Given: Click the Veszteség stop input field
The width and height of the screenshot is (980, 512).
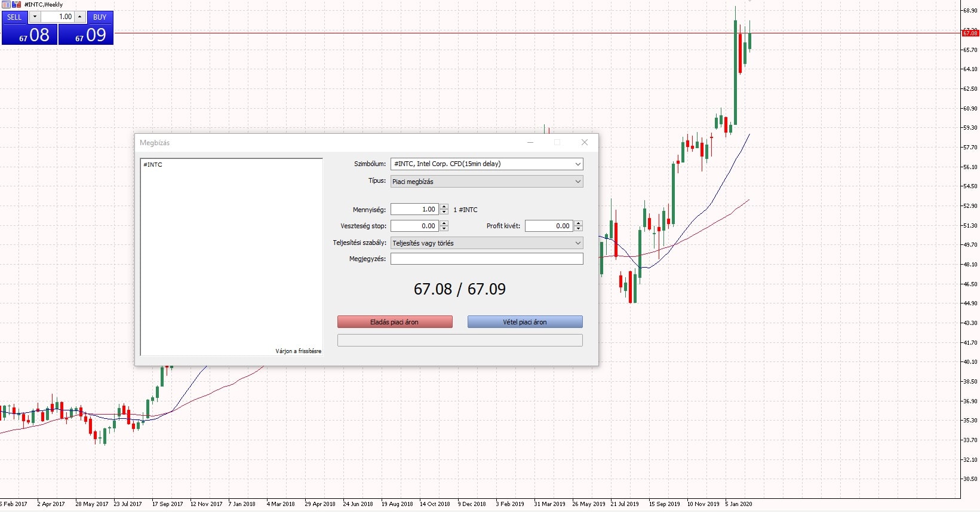Looking at the screenshot, I should tap(414, 226).
